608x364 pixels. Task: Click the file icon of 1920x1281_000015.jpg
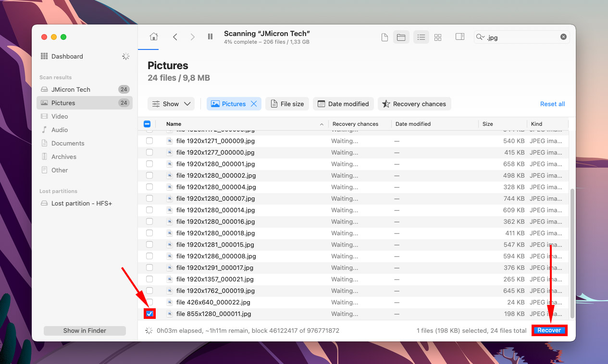169,244
